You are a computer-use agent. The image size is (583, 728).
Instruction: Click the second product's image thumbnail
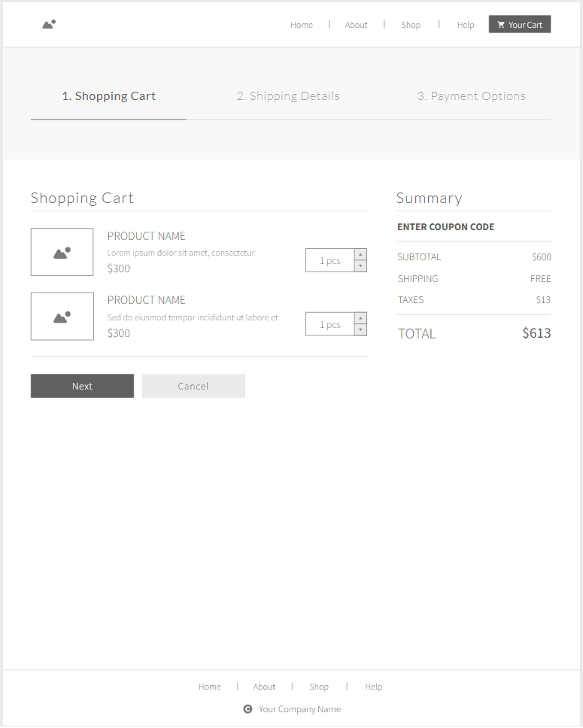[62, 316]
